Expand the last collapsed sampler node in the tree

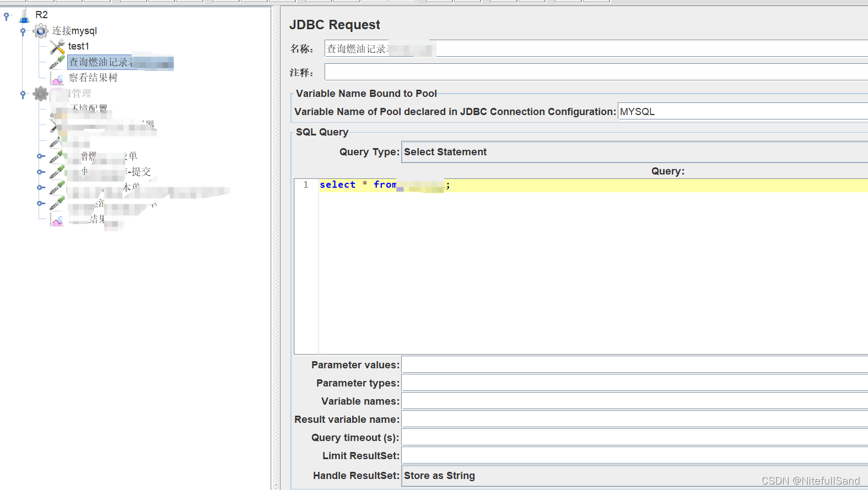tap(40, 203)
